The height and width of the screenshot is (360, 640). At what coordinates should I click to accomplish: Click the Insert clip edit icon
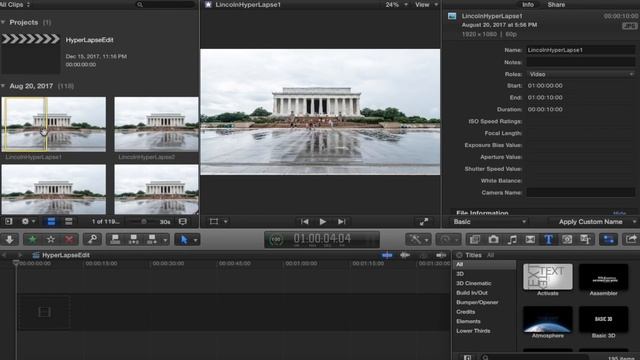coord(133,239)
